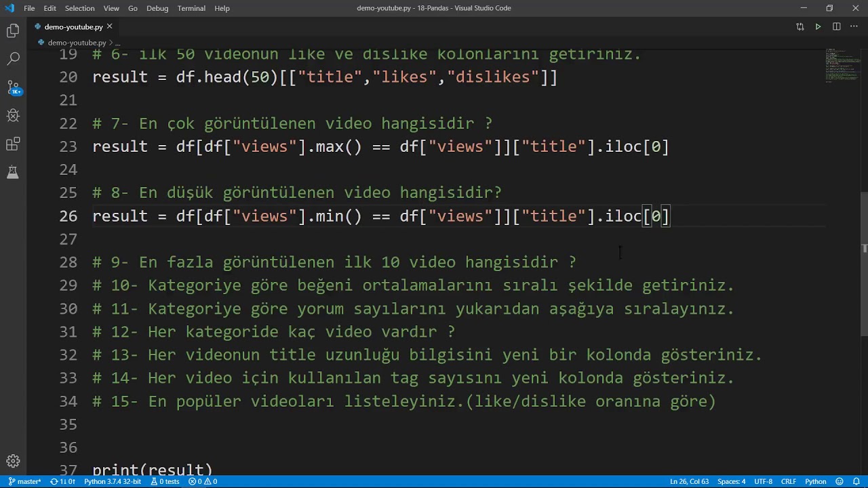The height and width of the screenshot is (488, 868).
Task: Click Ln 26, Col 63 cursor position
Action: 689,481
